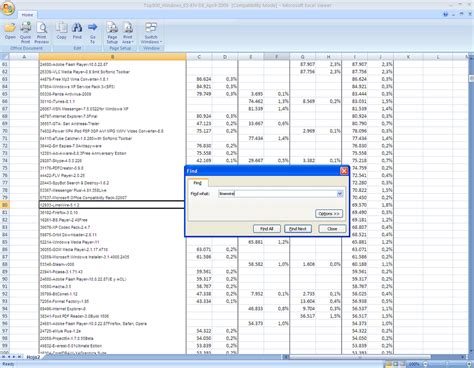Image resolution: width=474 pixels, height=368 pixels.
Task: Switch to Normal view in status bar
Action: 389,364
